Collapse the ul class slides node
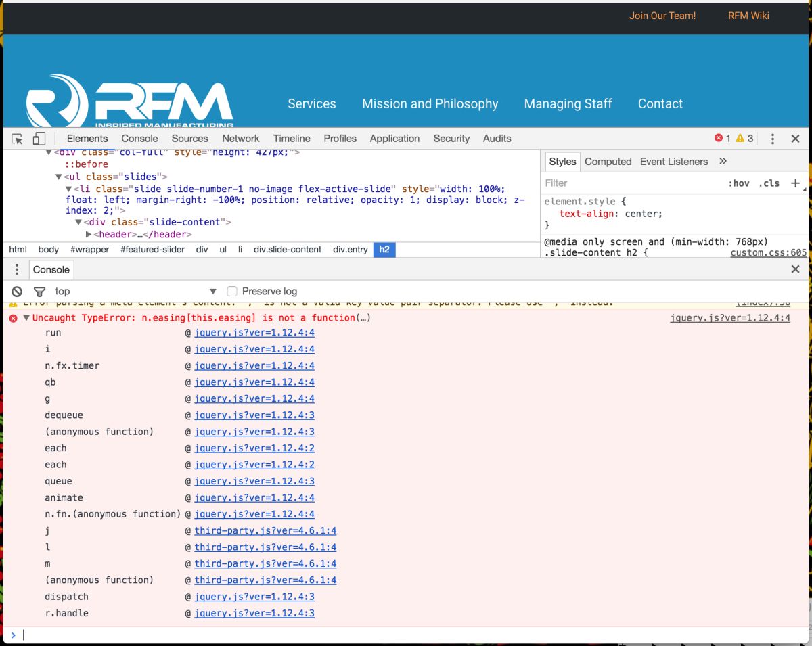Image resolution: width=812 pixels, height=646 pixels. click(x=58, y=177)
